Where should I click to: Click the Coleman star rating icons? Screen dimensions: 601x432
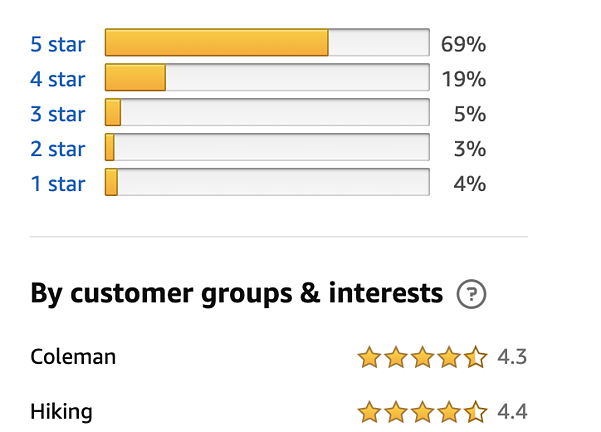(x=422, y=357)
